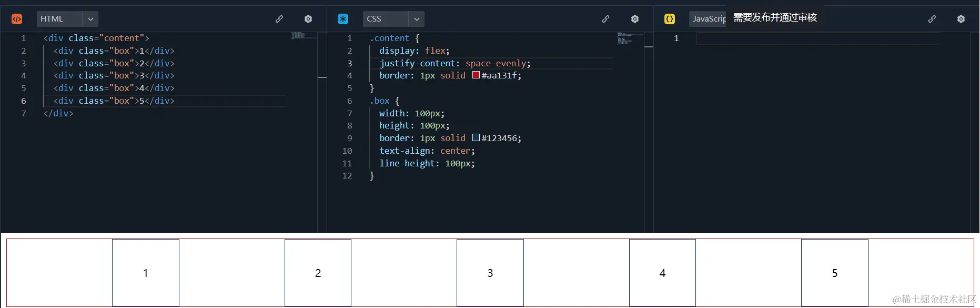This screenshot has height=308, width=980.
Task: Click the JavaScript panel link icon
Action: (932, 19)
